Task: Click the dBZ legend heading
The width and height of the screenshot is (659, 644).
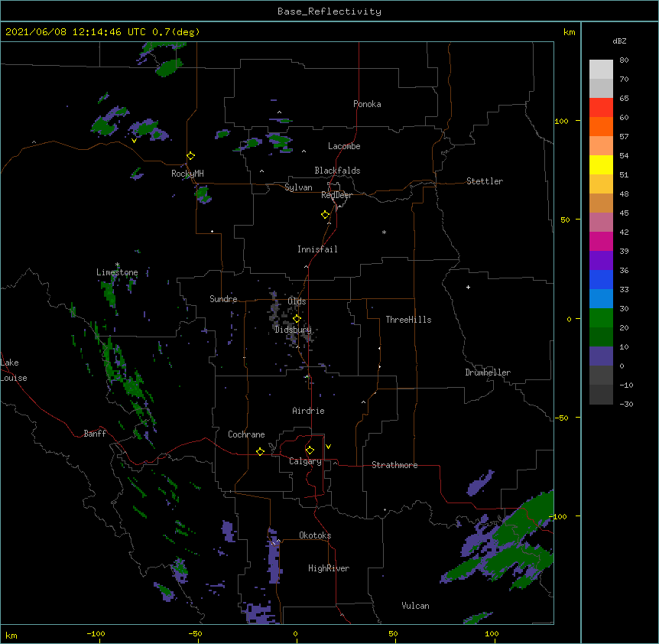Action: point(619,41)
